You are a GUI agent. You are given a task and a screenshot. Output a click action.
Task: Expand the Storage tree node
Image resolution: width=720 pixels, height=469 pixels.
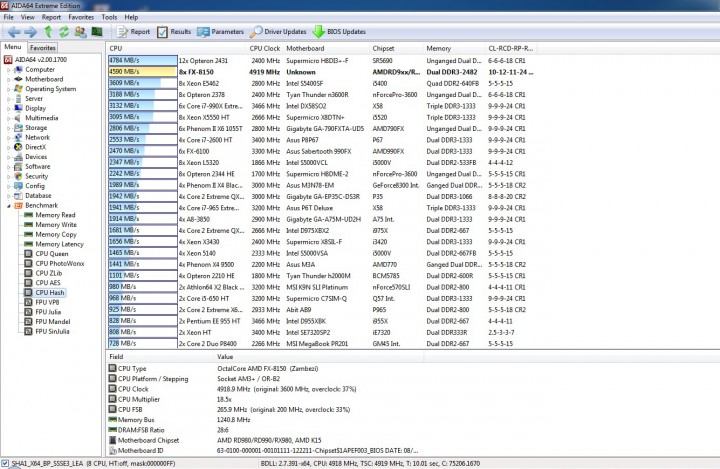(8, 128)
